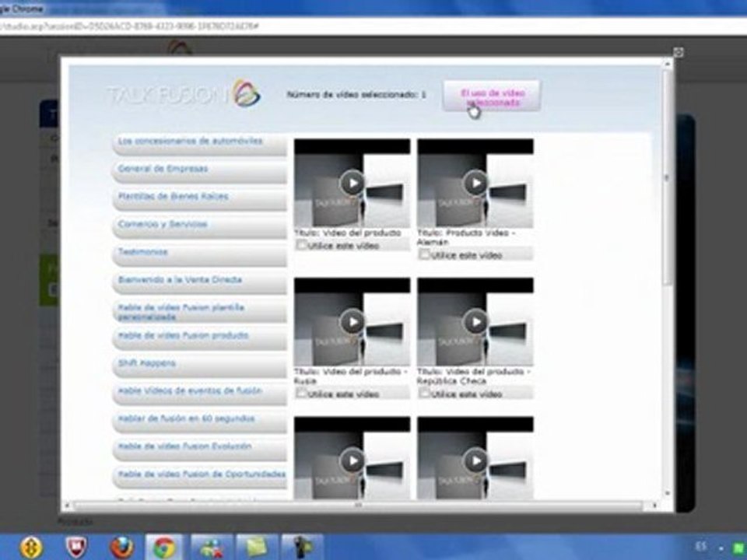Click the horizontal scrollbar left arrow
The height and width of the screenshot is (560, 747).
(67, 506)
